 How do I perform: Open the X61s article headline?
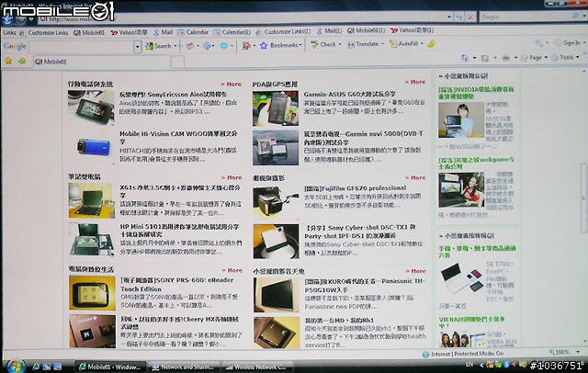[x=180, y=191]
